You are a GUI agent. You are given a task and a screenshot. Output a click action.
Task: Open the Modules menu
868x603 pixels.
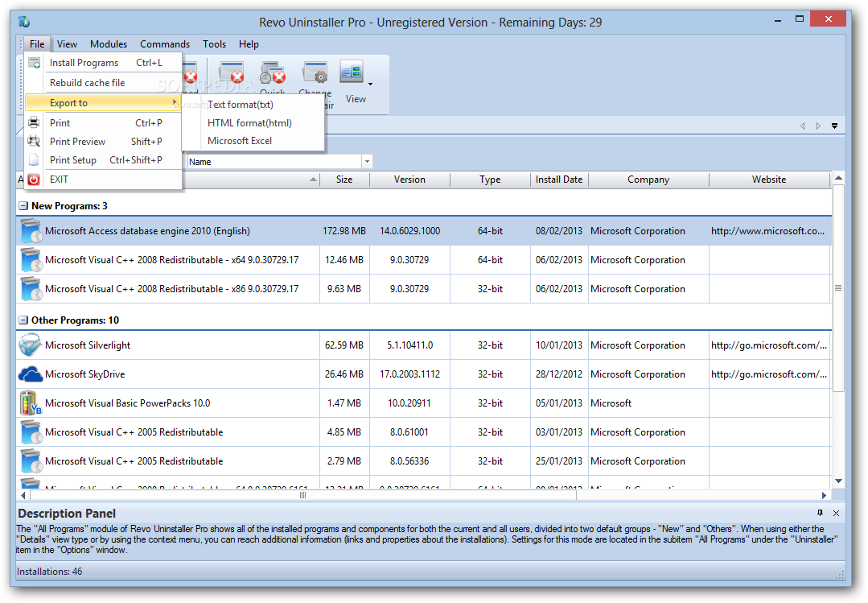pos(109,43)
